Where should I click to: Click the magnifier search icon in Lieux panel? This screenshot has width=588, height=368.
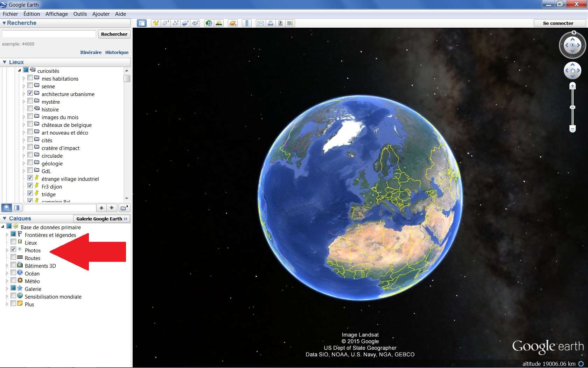pyautogui.click(x=7, y=208)
